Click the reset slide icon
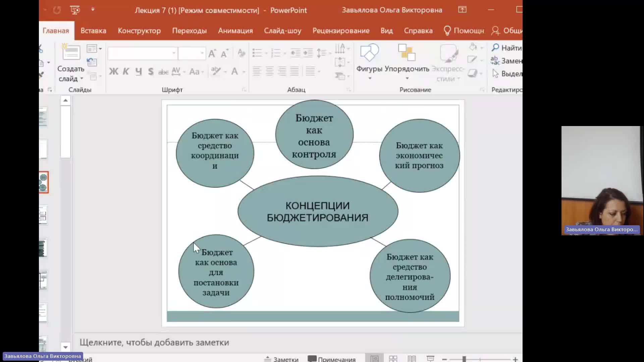 [92, 62]
